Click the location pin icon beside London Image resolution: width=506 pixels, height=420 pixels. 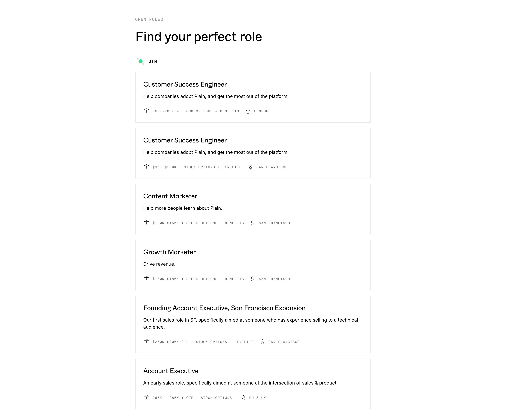(x=248, y=111)
